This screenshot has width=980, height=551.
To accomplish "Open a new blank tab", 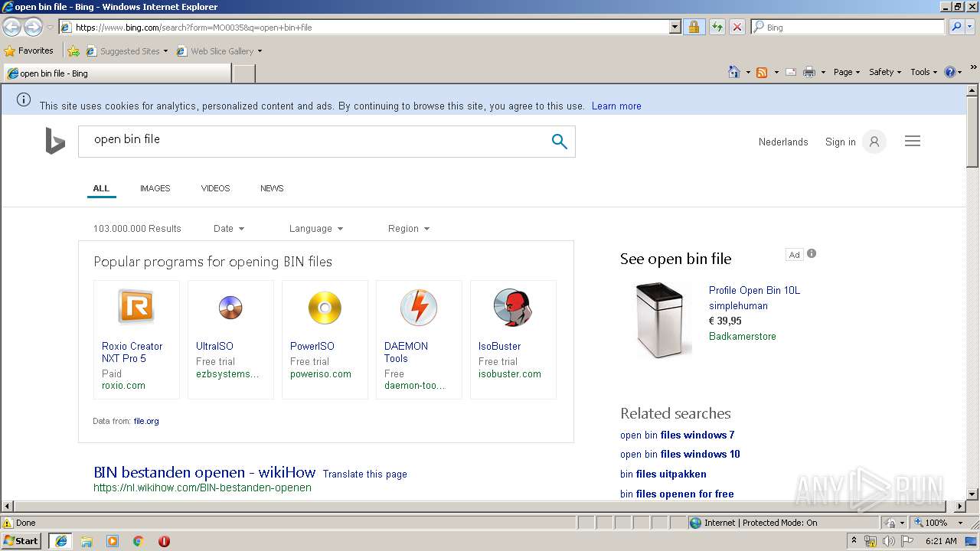I will point(243,73).
